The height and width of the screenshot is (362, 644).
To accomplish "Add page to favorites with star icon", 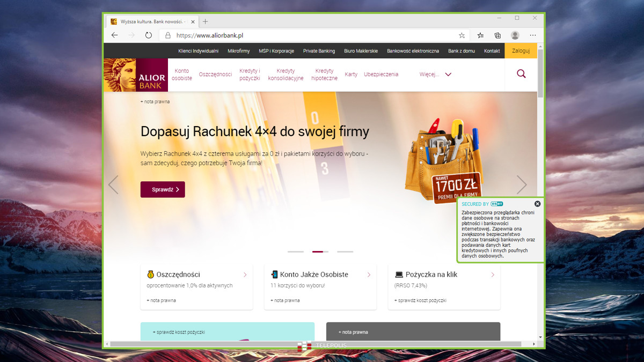I will pyautogui.click(x=462, y=35).
